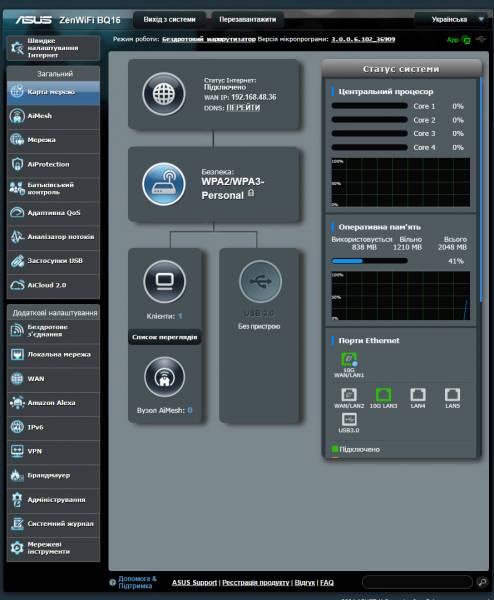The height and width of the screenshot is (600, 494).
Task: Click the router security status icon
Action: click(x=164, y=184)
